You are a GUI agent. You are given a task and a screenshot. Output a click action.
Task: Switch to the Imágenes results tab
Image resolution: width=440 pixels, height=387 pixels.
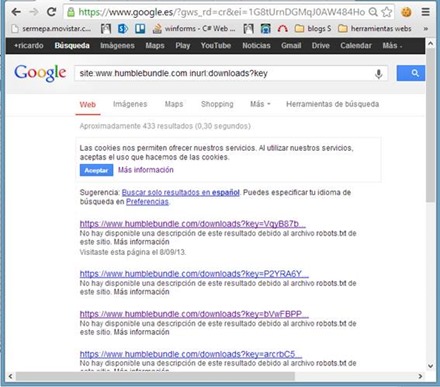[130, 104]
